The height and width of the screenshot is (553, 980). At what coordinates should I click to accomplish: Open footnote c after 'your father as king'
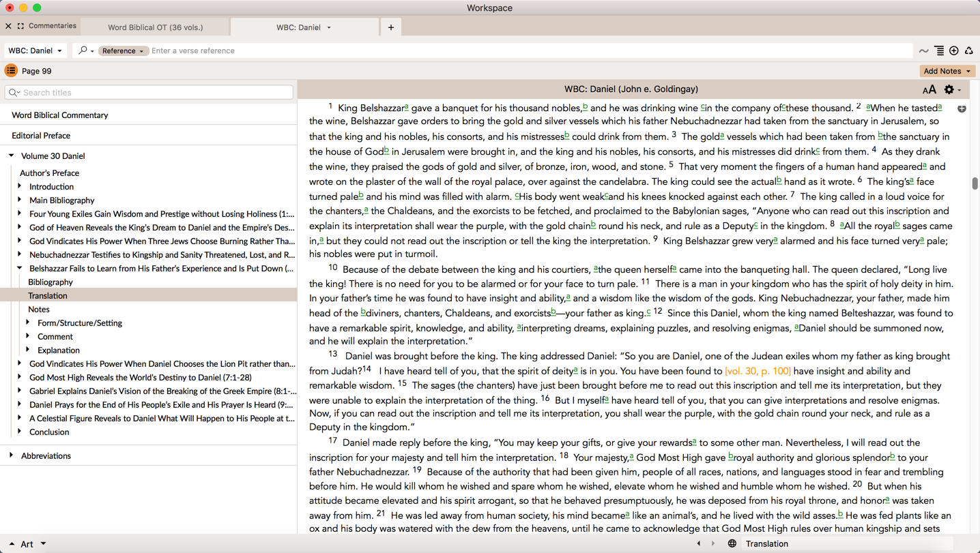pyautogui.click(x=648, y=312)
